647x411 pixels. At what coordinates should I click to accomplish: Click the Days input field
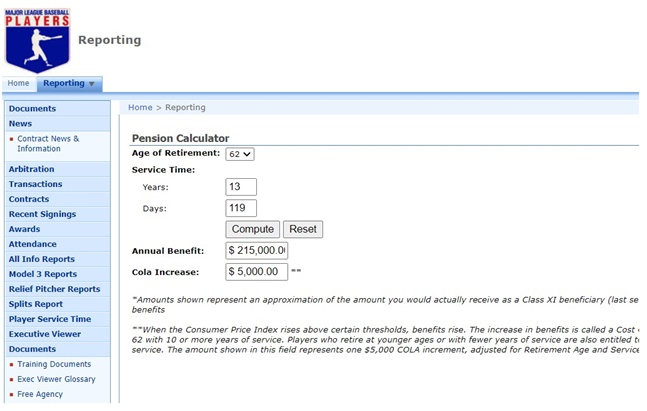coord(241,208)
